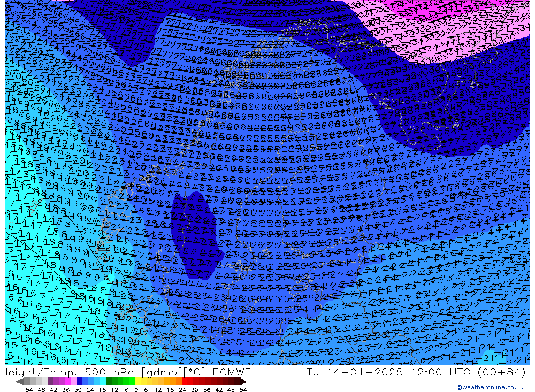The width and height of the screenshot is (535, 392).
Task: Select the dark green legend swatch above -12
Action: pyautogui.click(x=109, y=381)
